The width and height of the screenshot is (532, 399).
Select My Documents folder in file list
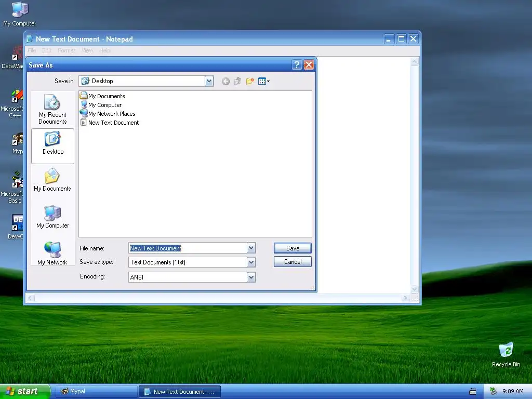click(x=102, y=96)
